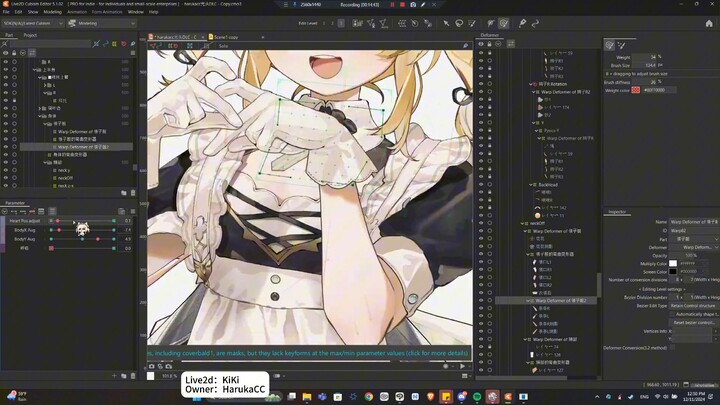The width and height of the screenshot is (720, 405).
Task: Click the trash icon in Parameter panel footer
Action: pos(133,376)
